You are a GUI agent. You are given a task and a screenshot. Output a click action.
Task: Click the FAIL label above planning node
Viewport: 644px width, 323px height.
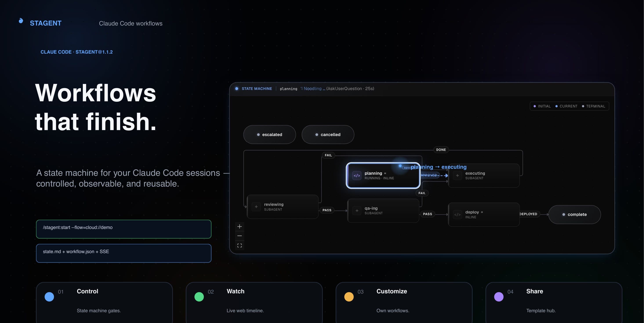(328, 155)
